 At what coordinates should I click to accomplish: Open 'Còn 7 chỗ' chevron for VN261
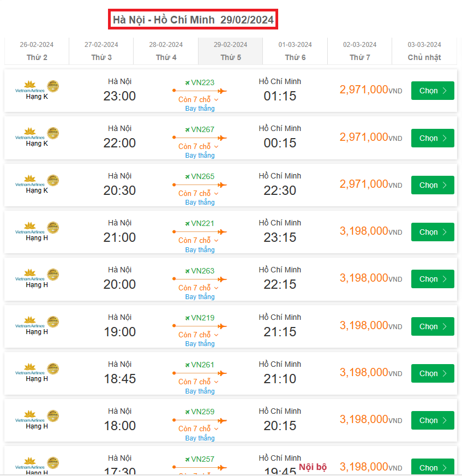pos(216,382)
